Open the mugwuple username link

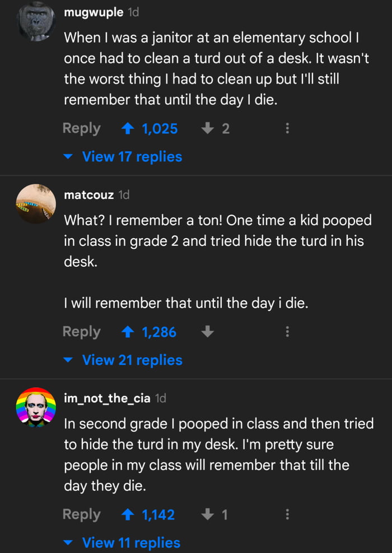pos(94,12)
